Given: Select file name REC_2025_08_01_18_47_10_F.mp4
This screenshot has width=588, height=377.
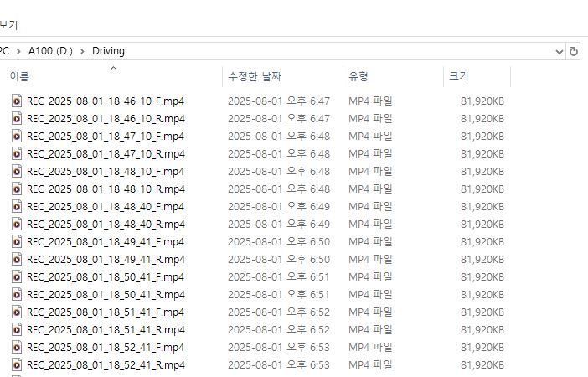Looking at the screenshot, I should [x=106, y=137].
